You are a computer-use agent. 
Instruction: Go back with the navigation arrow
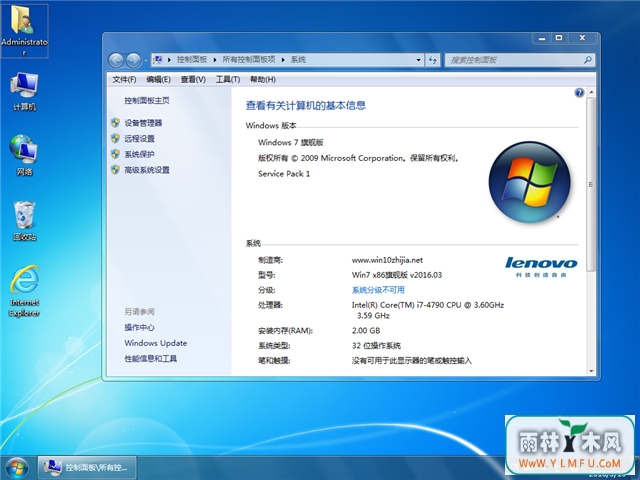pyautogui.click(x=116, y=60)
